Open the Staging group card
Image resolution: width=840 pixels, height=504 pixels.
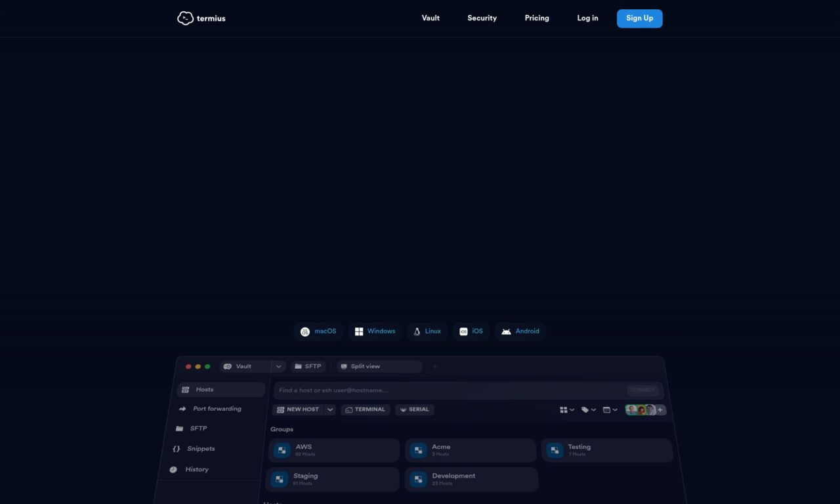coord(333,480)
